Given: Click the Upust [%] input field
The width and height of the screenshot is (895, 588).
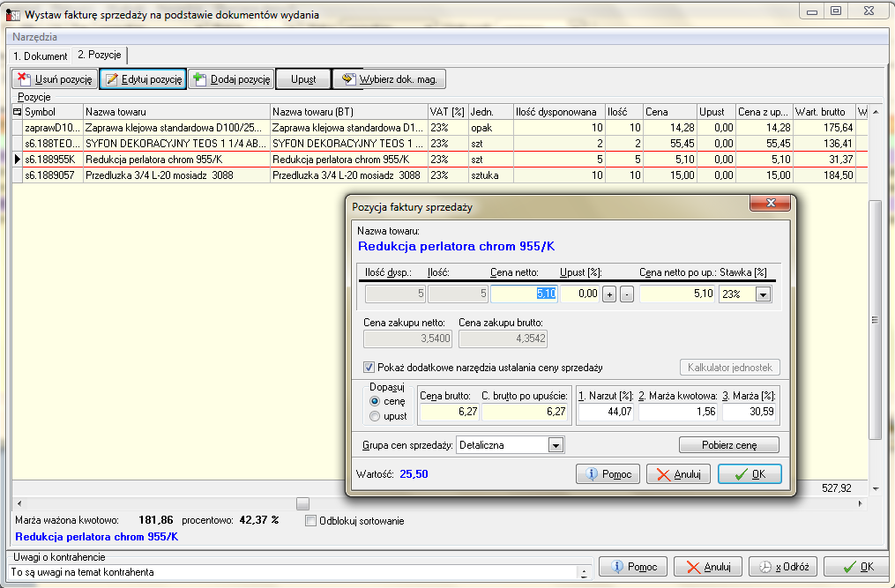Looking at the screenshot, I should 580,294.
